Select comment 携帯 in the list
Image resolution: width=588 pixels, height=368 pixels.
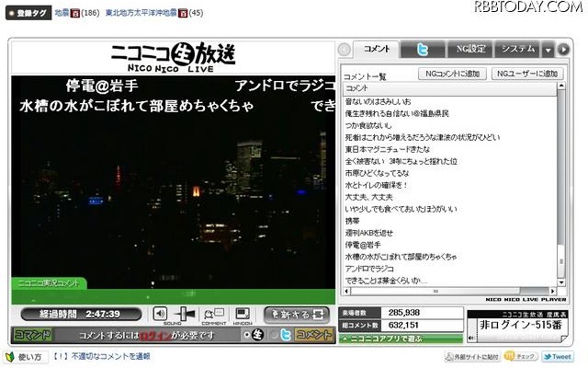352,221
